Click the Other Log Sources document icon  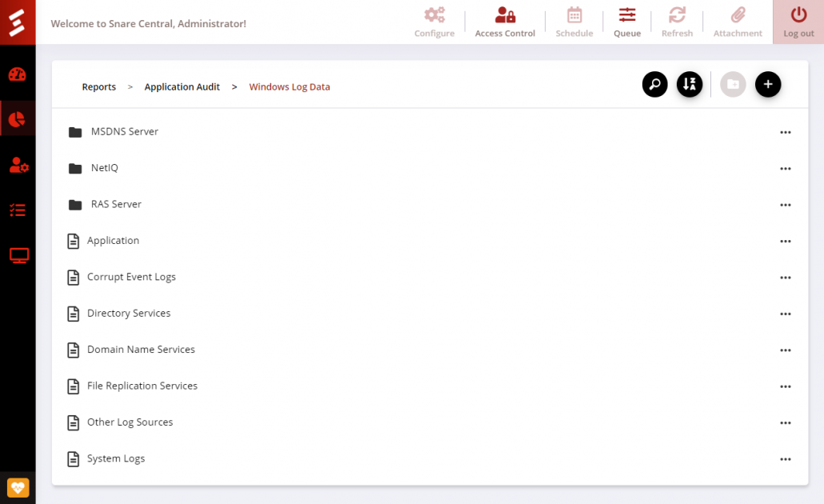pyautogui.click(x=73, y=422)
